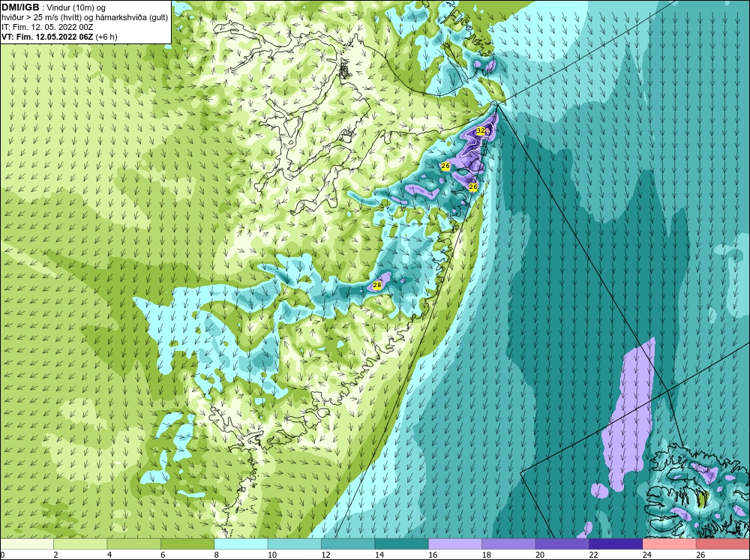This screenshot has width=750, height=560.
Task: Select the lower yellow 26 gust marker
Action: tap(473, 187)
